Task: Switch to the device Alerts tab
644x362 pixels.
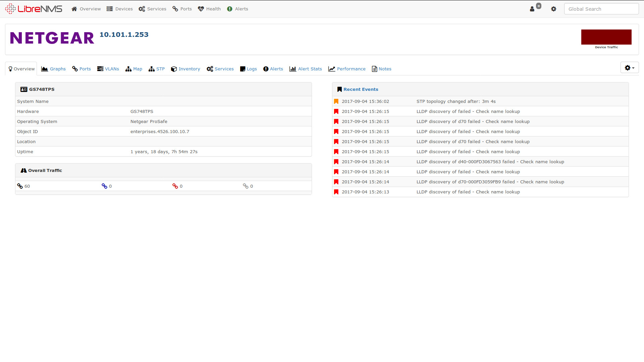Action: click(x=273, y=69)
